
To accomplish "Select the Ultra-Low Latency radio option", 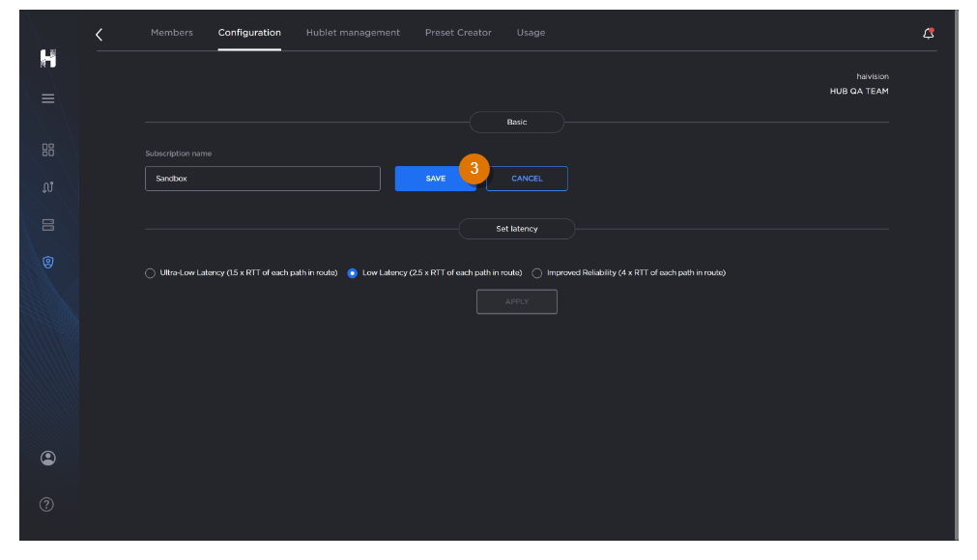I will 150,273.
